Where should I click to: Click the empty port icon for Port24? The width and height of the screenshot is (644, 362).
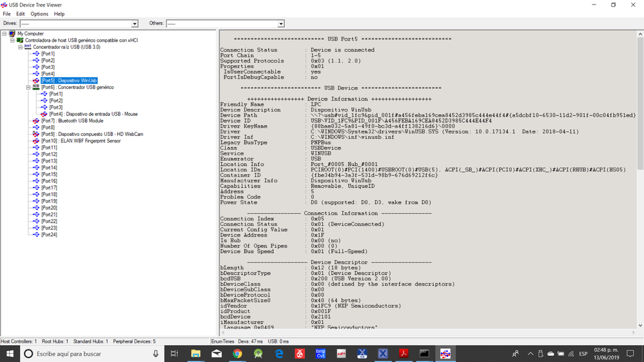coord(35,234)
